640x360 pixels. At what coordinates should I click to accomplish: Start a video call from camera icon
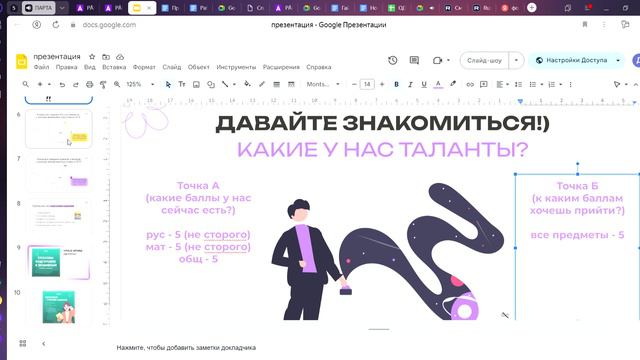[x=438, y=60]
